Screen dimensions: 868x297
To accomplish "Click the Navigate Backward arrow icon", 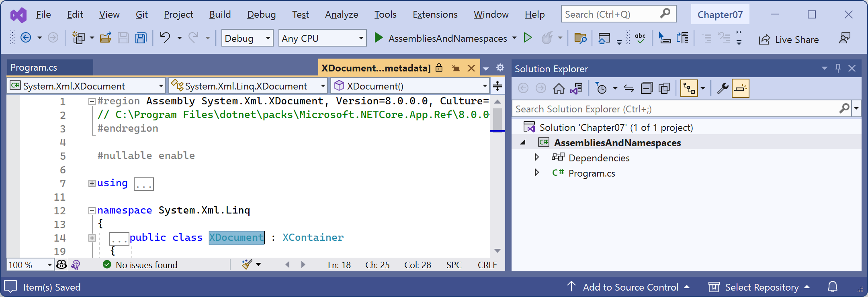I will 26,38.
